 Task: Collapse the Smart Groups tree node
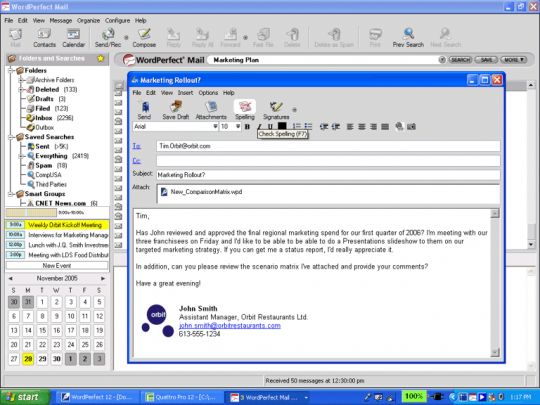(11, 194)
